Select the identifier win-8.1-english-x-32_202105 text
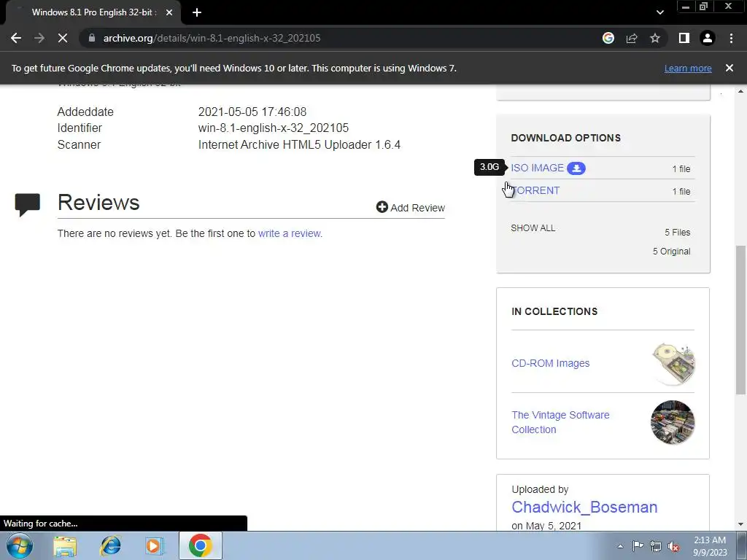 [x=274, y=128]
